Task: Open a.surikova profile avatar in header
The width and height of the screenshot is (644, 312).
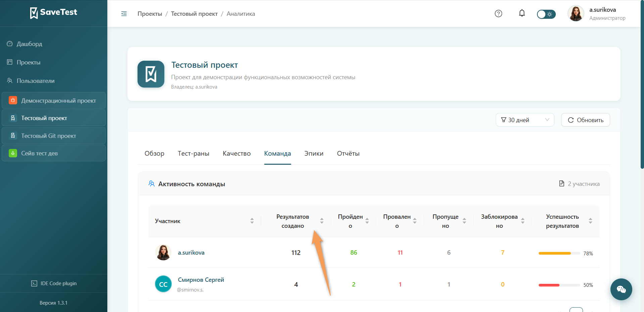Action: 576,14
